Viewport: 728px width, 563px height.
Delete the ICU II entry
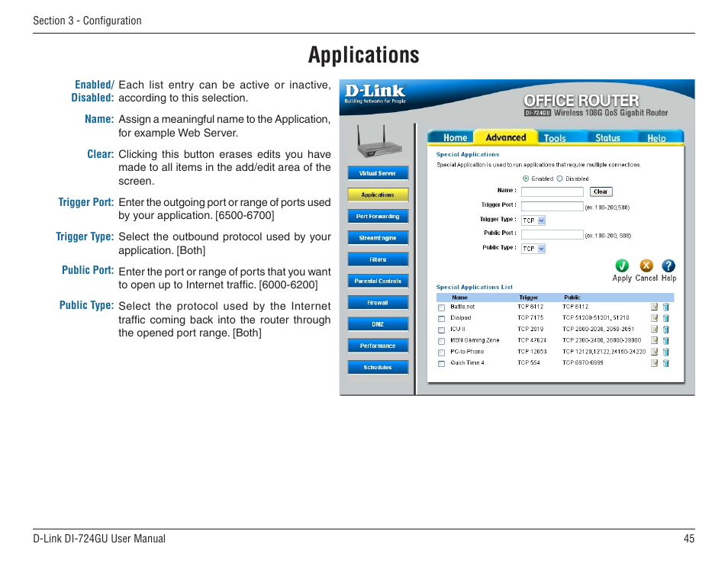pos(665,329)
